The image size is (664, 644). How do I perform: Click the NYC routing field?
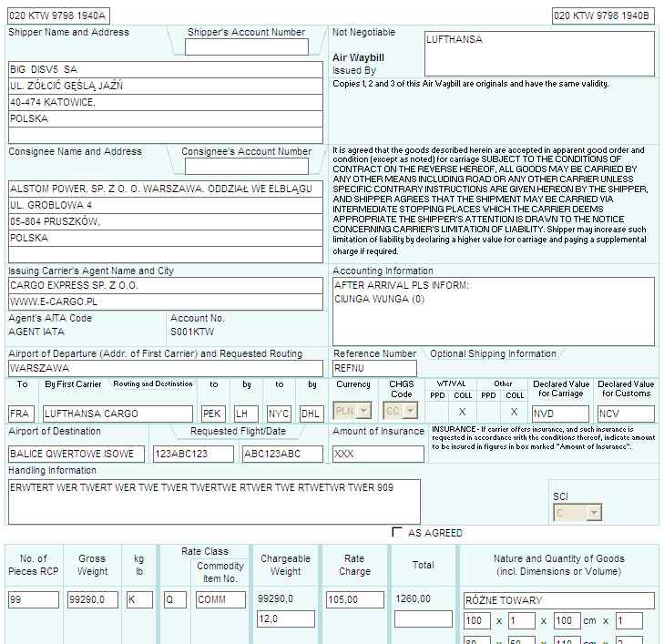tap(279, 414)
